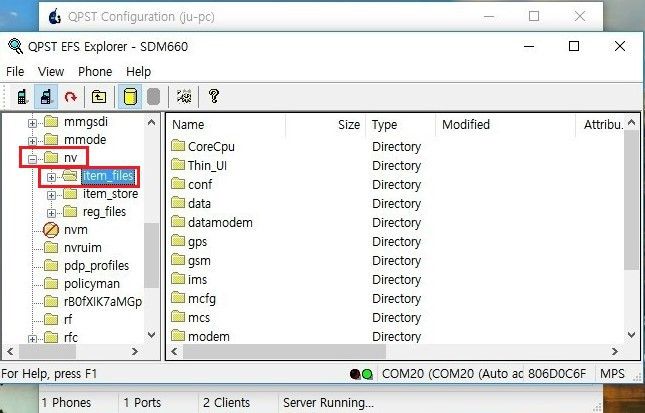
Task: Click the red refresh arrow icon
Action: click(x=71, y=97)
